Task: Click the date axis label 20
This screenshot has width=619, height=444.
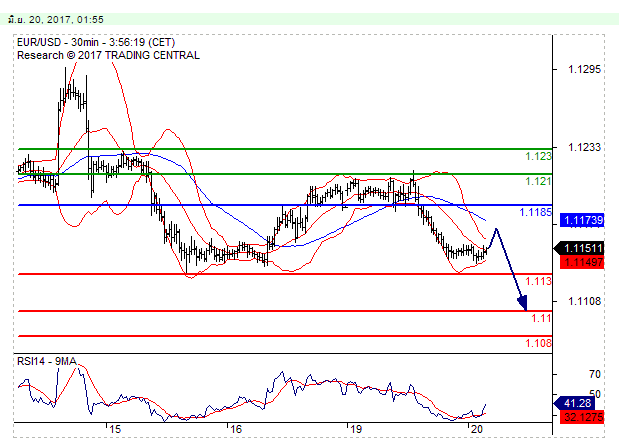Action: (x=477, y=429)
